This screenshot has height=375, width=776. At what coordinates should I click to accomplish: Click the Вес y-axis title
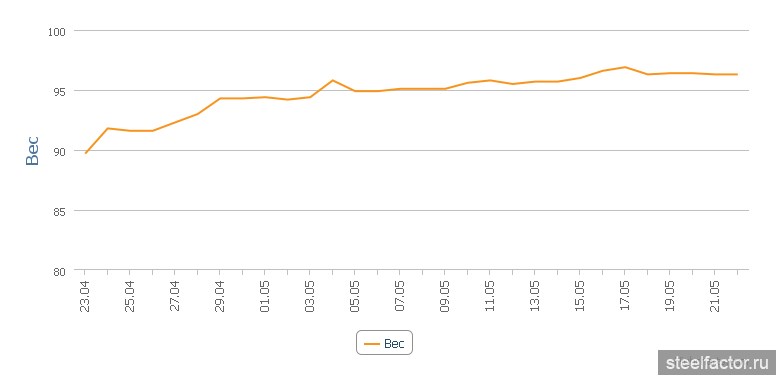click(32, 151)
